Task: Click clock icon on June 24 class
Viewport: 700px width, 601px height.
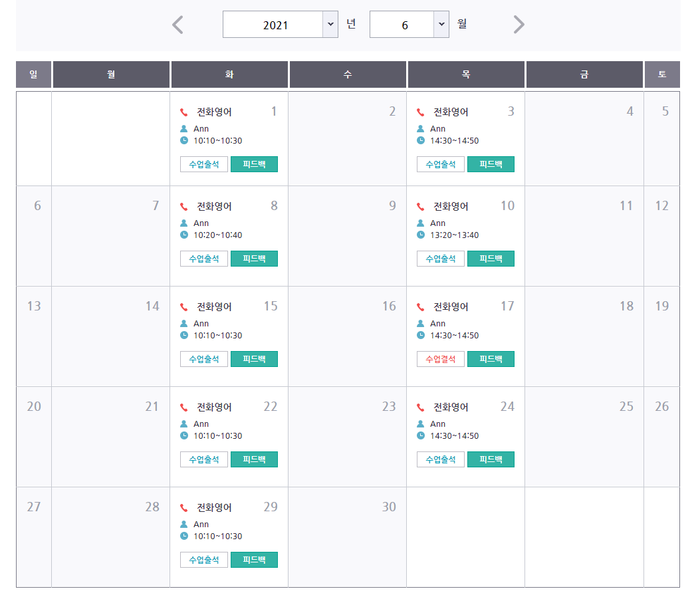Action: (420, 435)
